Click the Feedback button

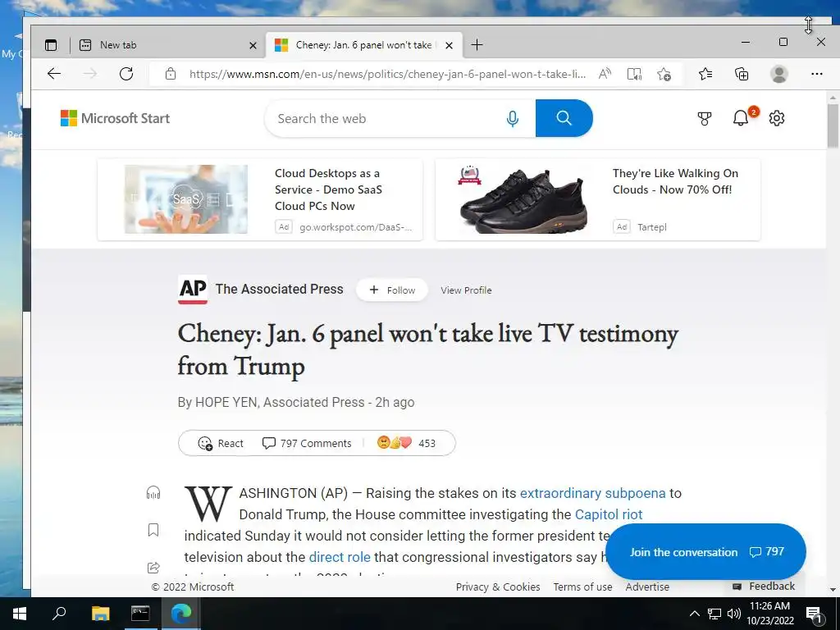764,586
